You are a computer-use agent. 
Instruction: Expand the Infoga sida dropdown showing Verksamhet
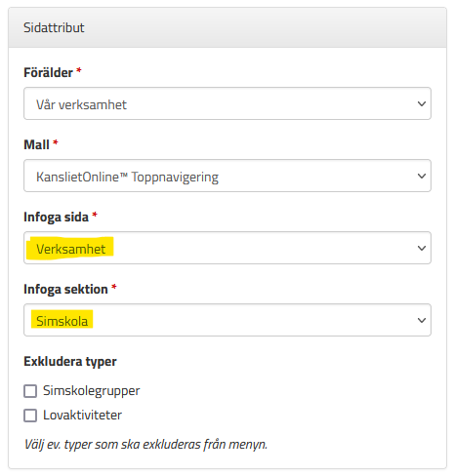pos(227,248)
